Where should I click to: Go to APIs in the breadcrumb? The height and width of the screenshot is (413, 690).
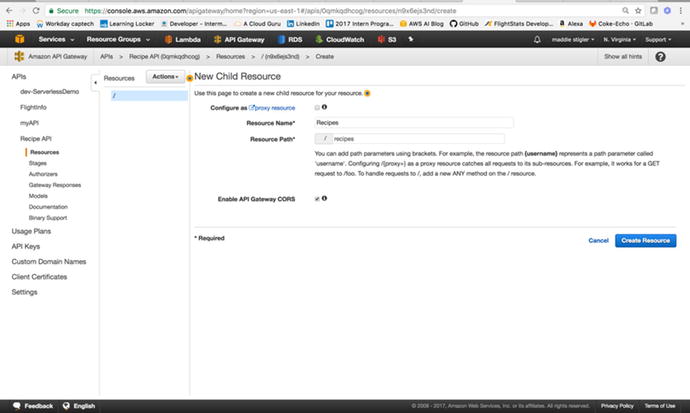click(106, 57)
